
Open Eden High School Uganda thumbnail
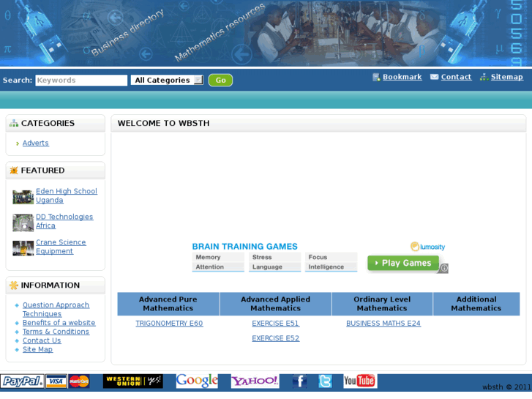[x=23, y=197]
